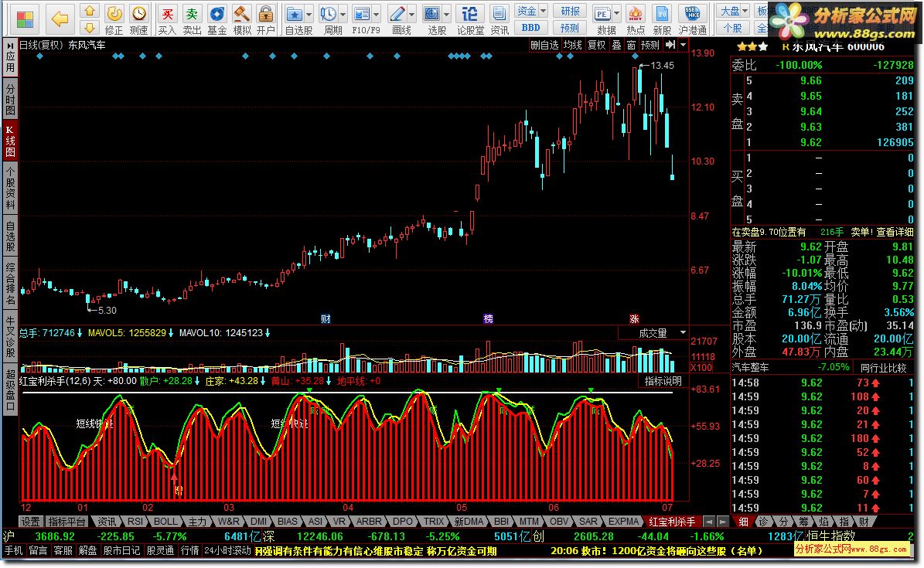Image resolution: width=924 pixels, height=568 pixels.
Task: Open the 资金 dropdown arrow
Action: point(543,11)
